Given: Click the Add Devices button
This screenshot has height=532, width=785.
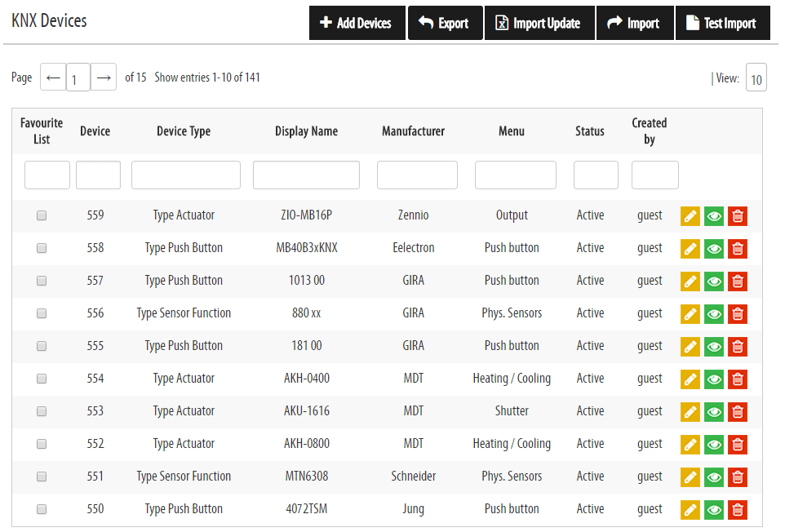Looking at the screenshot, I should [357, 23].
